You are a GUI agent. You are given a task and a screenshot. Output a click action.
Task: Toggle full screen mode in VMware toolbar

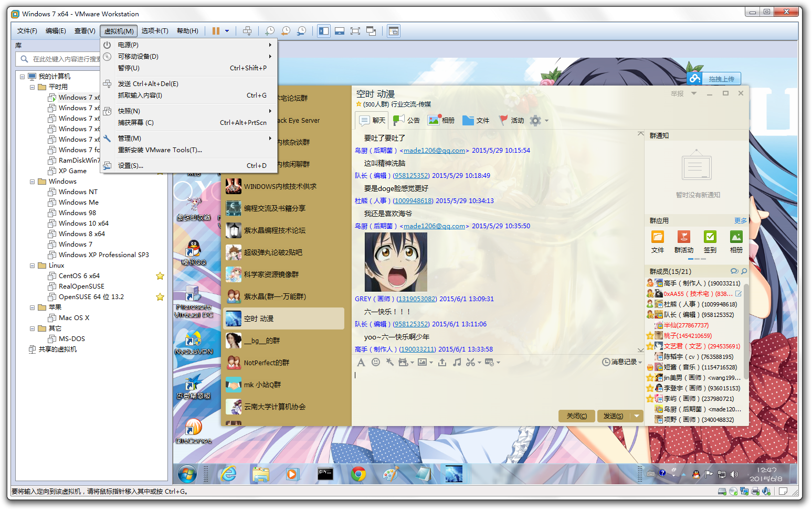coord(355,31)
